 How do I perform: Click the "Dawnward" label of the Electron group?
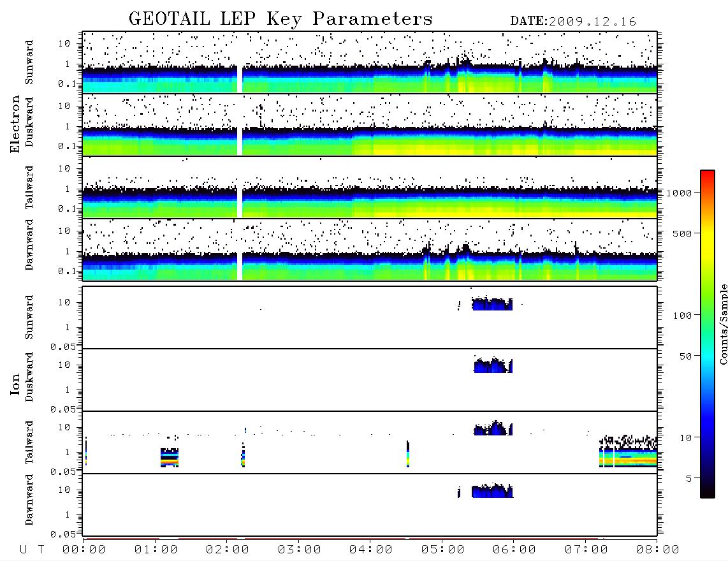click(x=29, y=245)
